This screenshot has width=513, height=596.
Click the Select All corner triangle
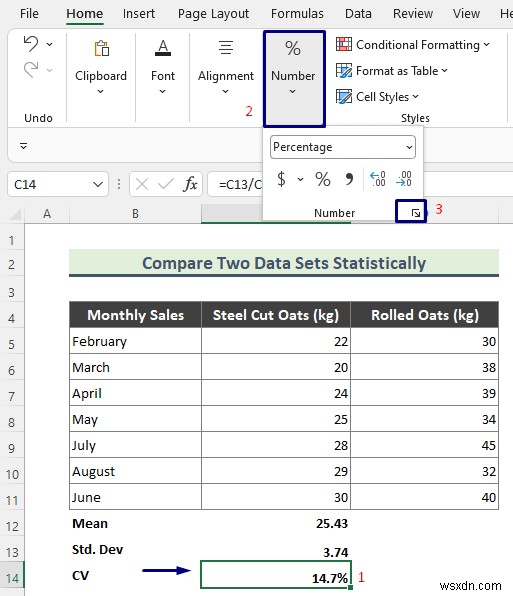click(14, 214)
